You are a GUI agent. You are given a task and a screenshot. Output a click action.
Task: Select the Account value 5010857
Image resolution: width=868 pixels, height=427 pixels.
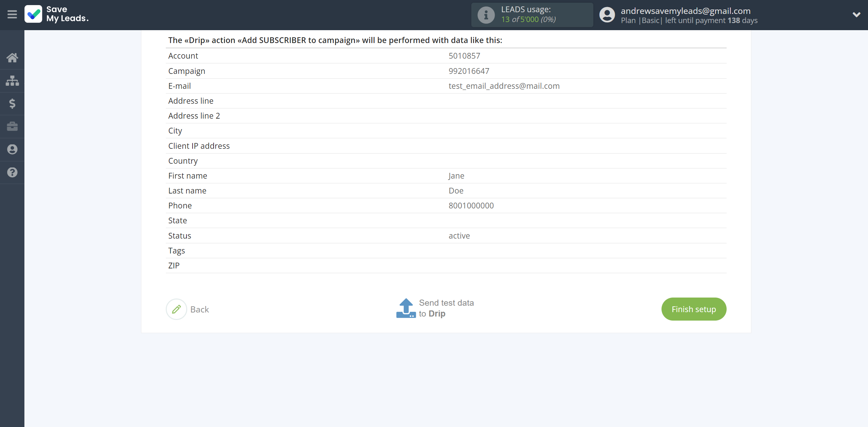464,56
